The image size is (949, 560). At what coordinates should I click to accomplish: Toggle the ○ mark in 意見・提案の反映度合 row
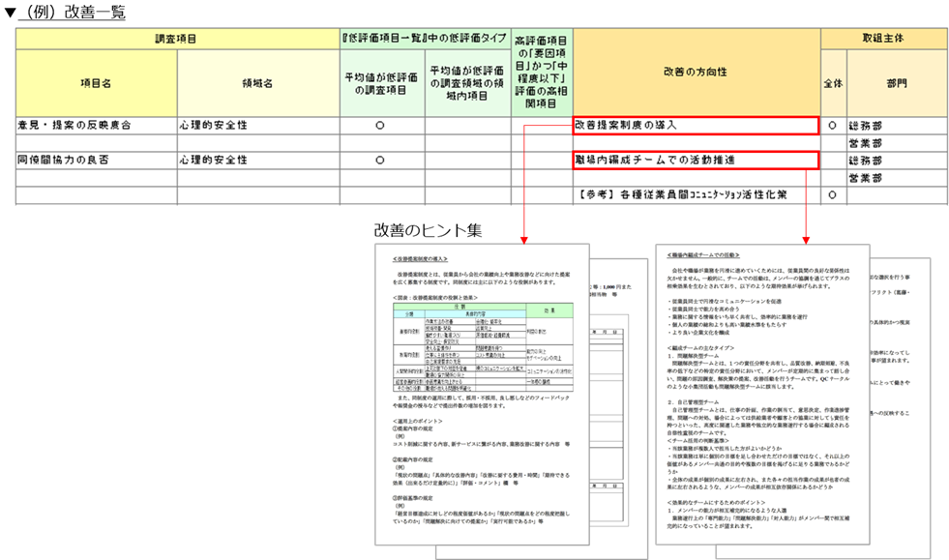(x=380, y=126)
